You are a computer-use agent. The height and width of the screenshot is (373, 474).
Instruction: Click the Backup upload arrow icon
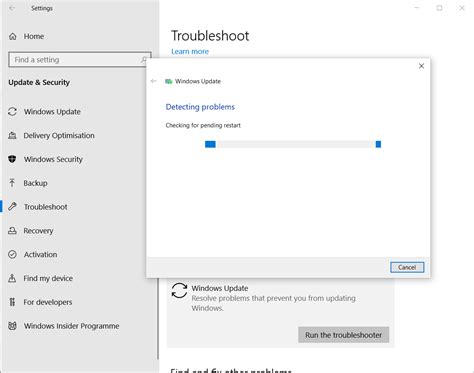tap(12, 183)
